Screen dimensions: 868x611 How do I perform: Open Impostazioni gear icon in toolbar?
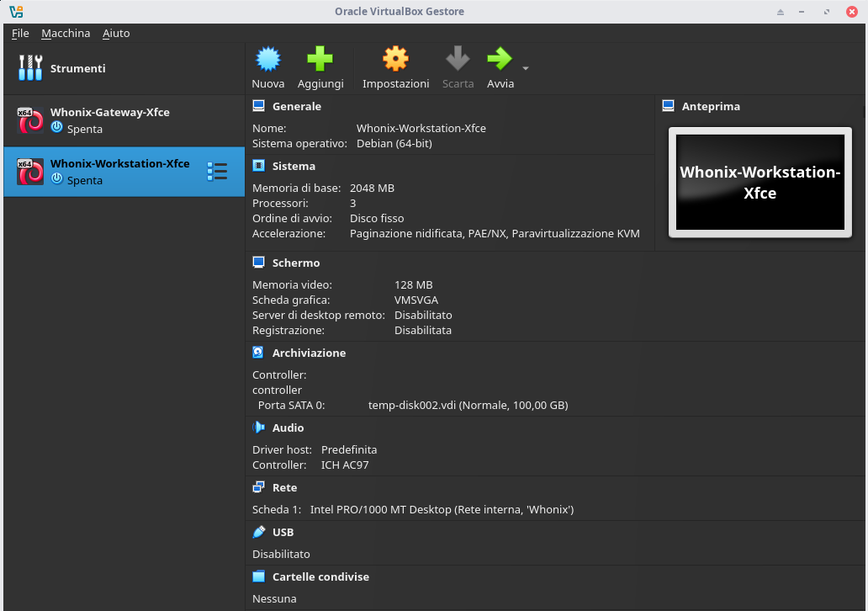395,59
